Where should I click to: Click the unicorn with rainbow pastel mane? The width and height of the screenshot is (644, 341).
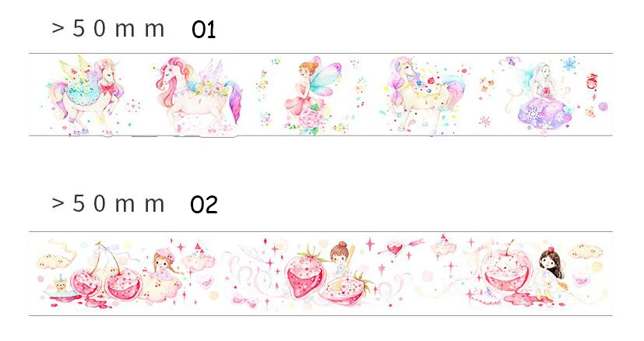[423, 94]
